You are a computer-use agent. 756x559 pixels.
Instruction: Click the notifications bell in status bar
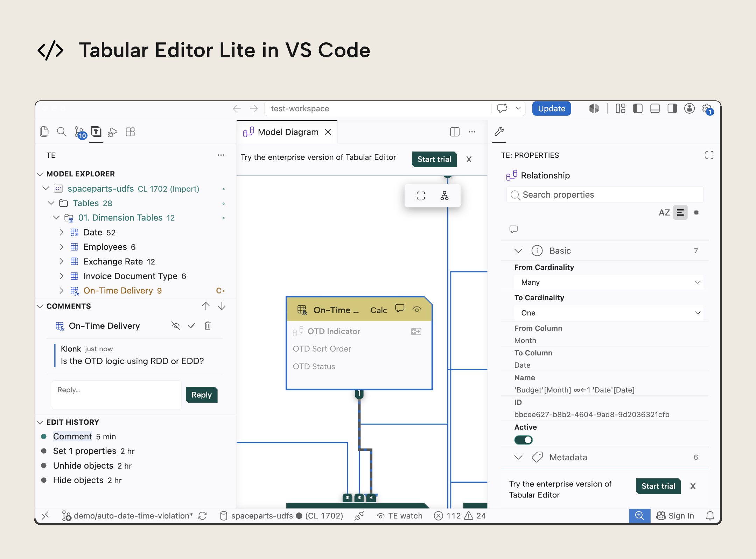coord(710,516)
